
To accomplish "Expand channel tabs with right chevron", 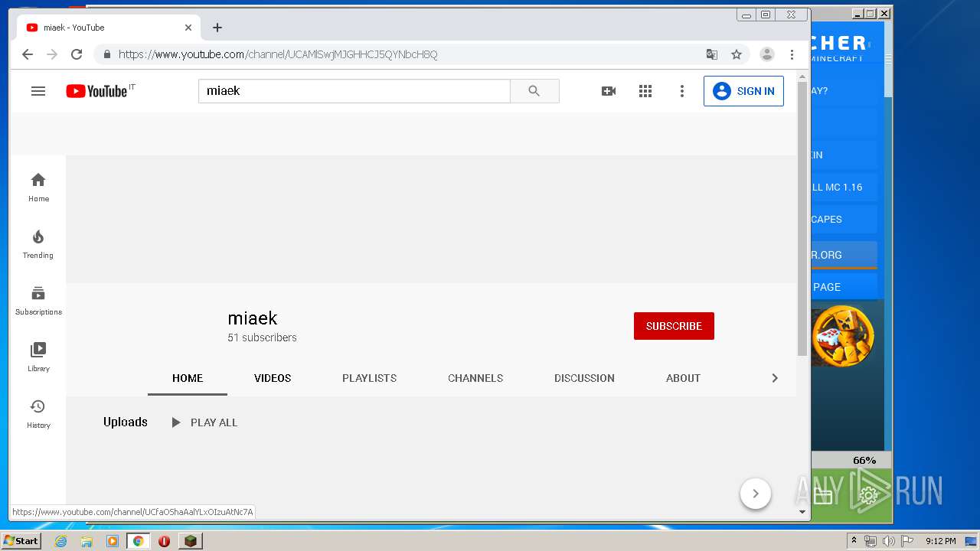I will 775,378.
